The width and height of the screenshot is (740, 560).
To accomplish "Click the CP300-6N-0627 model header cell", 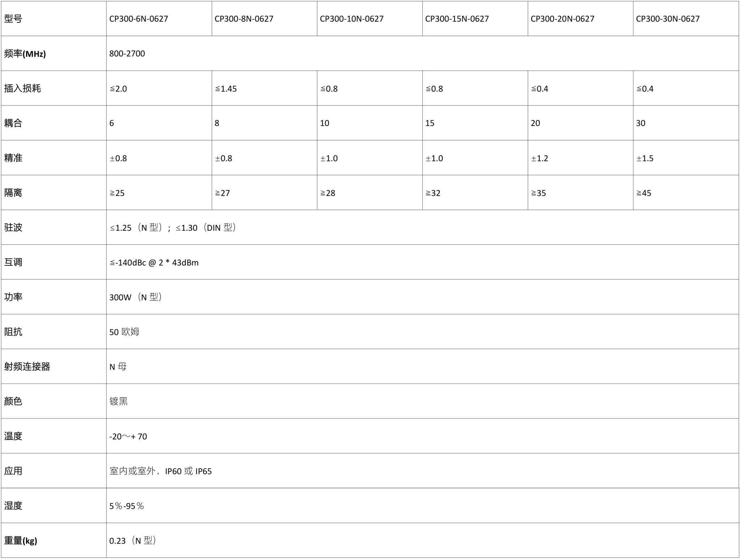I will click(159, 18).
